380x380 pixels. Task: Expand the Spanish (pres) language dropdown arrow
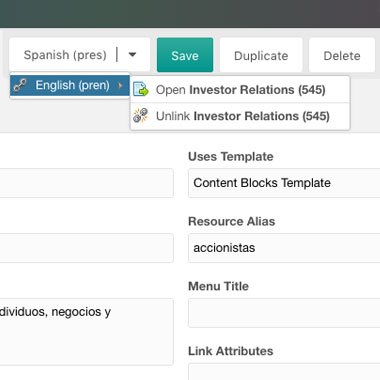[x=133, y=54]
